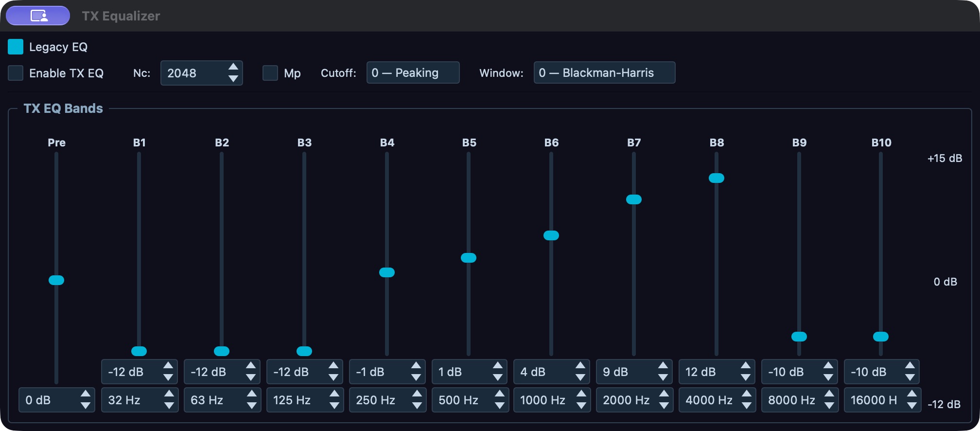Click the Pre gain slider handle
The height and width of the screenshot is (431, 980).
pyautogui.click(x=56, y=280)
